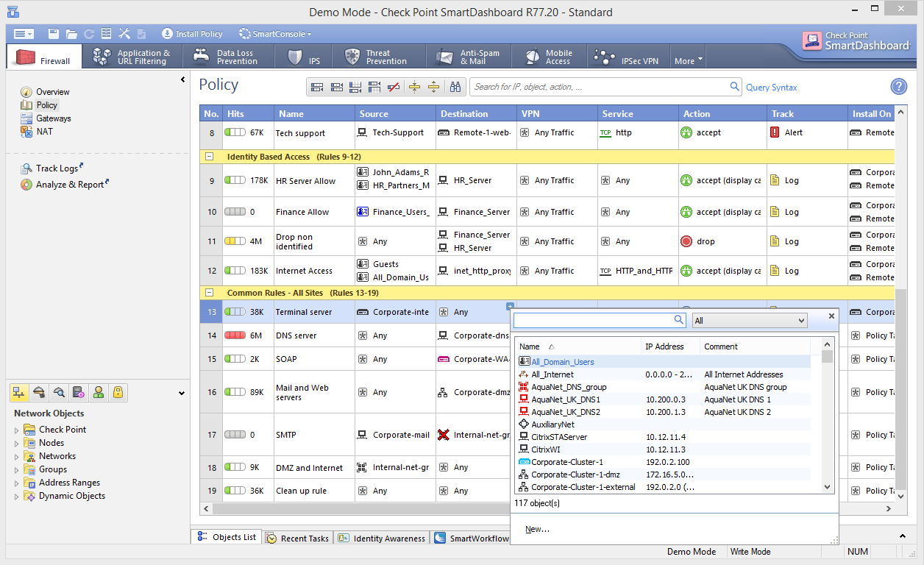Switch to the Firewall tab
The width and height of the screenshot is (924, 565).
pyautogui.click(x=44, y=57)
